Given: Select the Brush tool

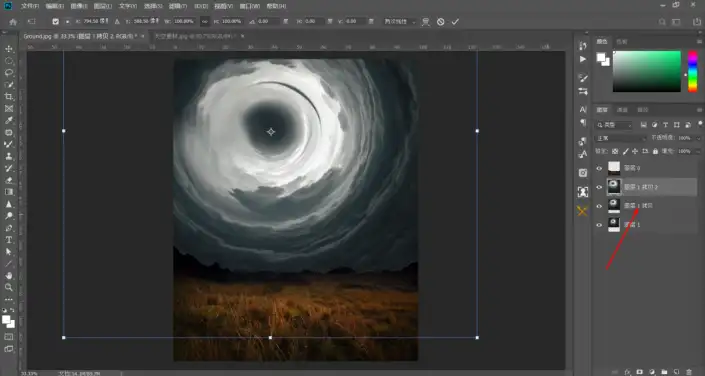Looking at the screenshot, I should coord(9,144).
